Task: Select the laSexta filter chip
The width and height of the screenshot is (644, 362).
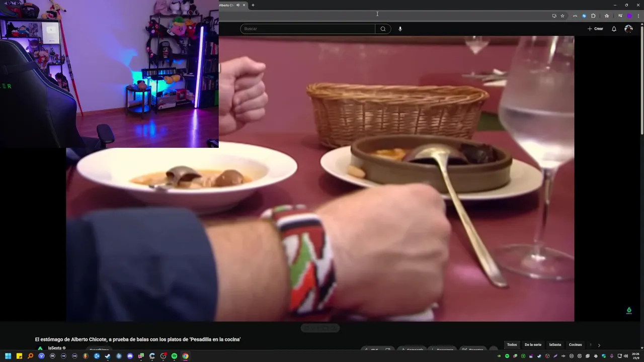Action: pos(555,345)
